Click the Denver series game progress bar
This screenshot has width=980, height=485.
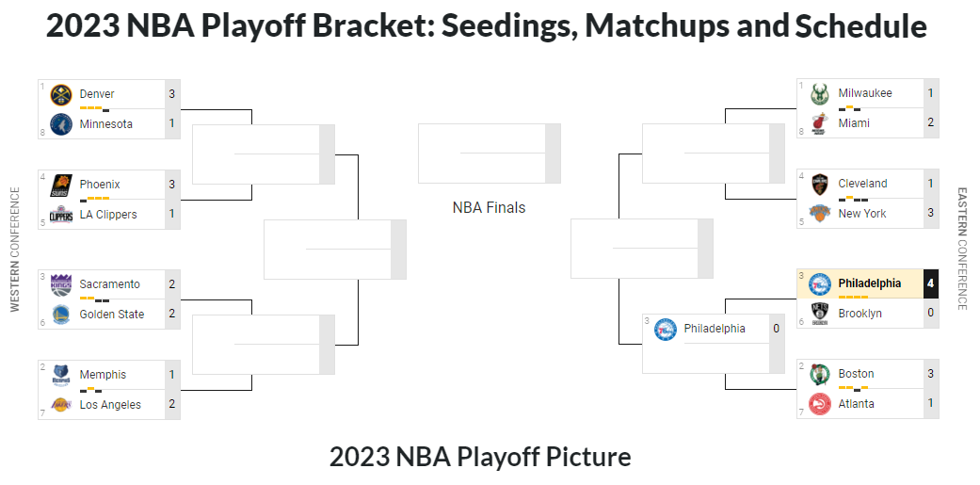pos(94,109)
